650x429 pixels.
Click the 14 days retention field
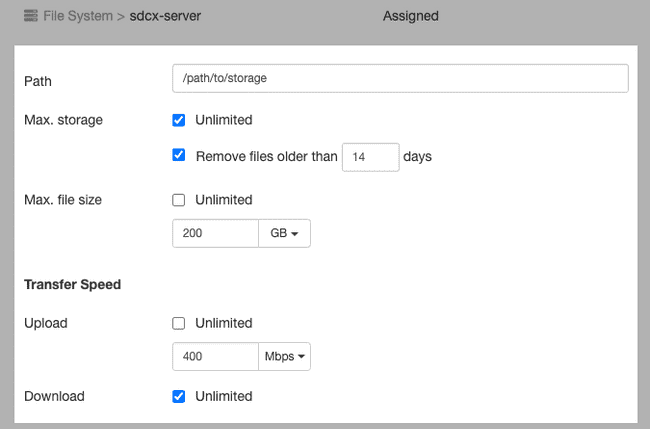pyautogui.click(x=370, y=157)
